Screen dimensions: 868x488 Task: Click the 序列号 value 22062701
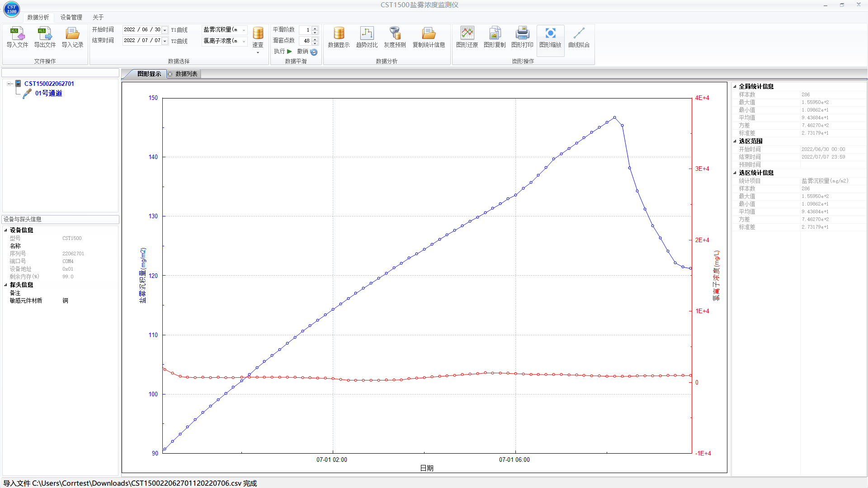pyautogui.click(x=73, y=253)
